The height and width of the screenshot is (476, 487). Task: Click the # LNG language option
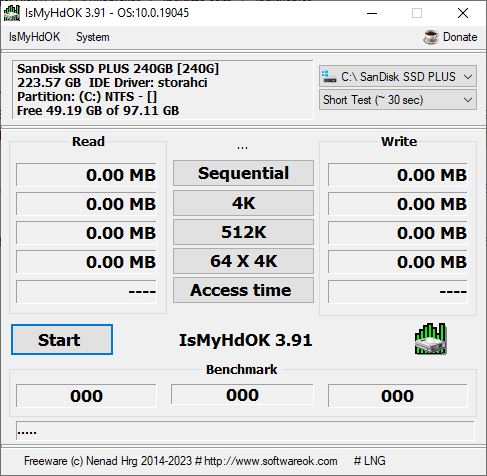click(x=369, y=461)
